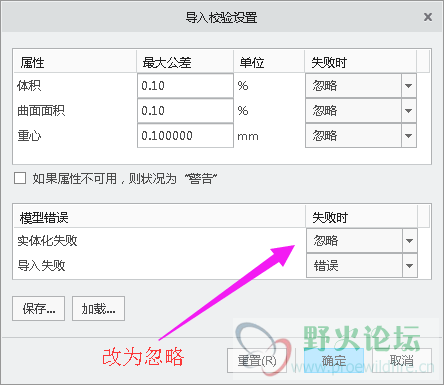Click the 重心 max tolerance input field
Viewport: 444px width, 385px height.
pyautogui.click(x=185, y=136)
